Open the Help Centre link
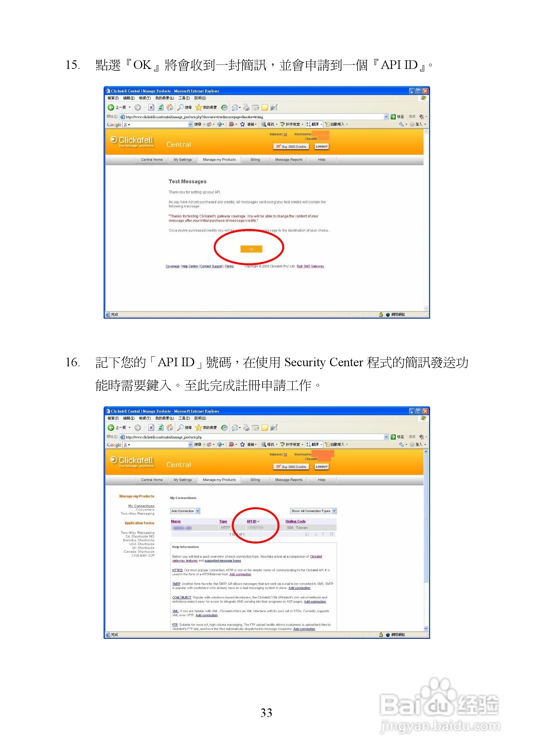This screenshot has width=534, height=756. 190,267
